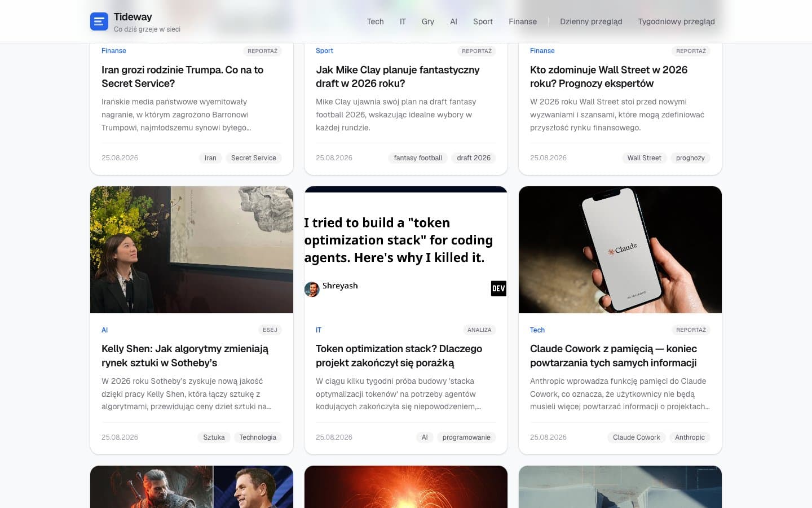The width and height of the screenshot is (812, 508).
Task: Open the token optimization stack cover image
Action: (406, 249)
